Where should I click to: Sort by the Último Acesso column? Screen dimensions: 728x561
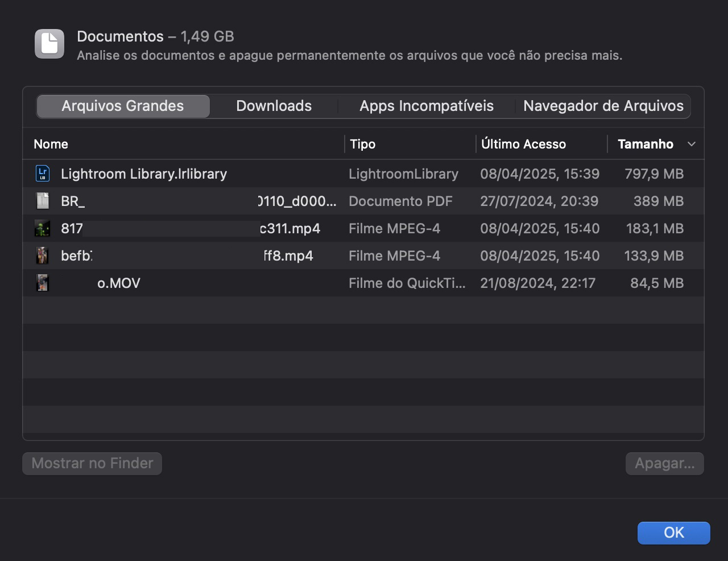(524, 144)
